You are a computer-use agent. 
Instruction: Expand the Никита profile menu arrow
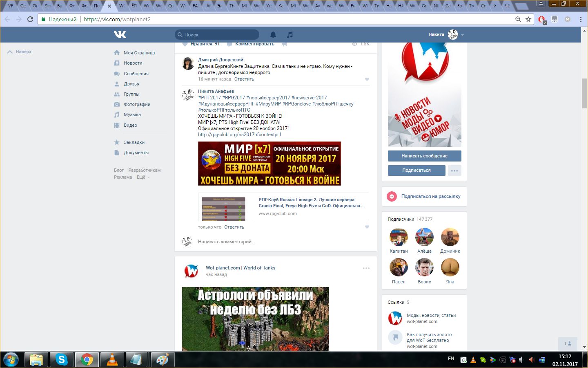(463, 35)
